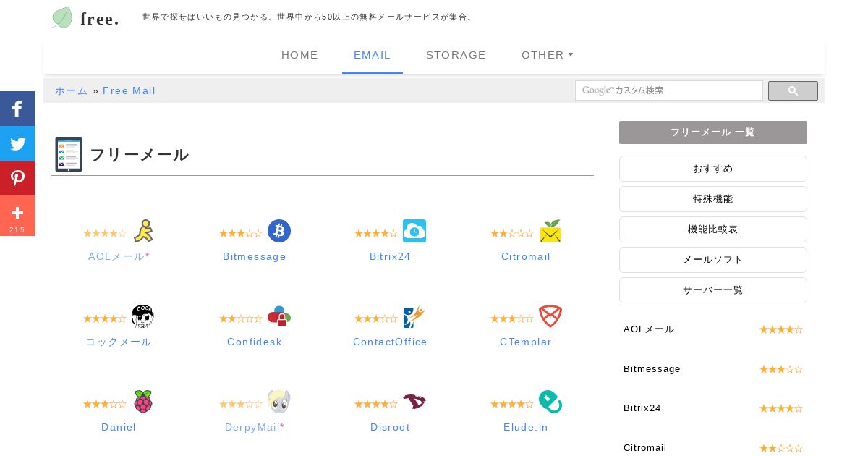Open the Confidesk link
The image size is (868, 456).
(x=255, y=342)
